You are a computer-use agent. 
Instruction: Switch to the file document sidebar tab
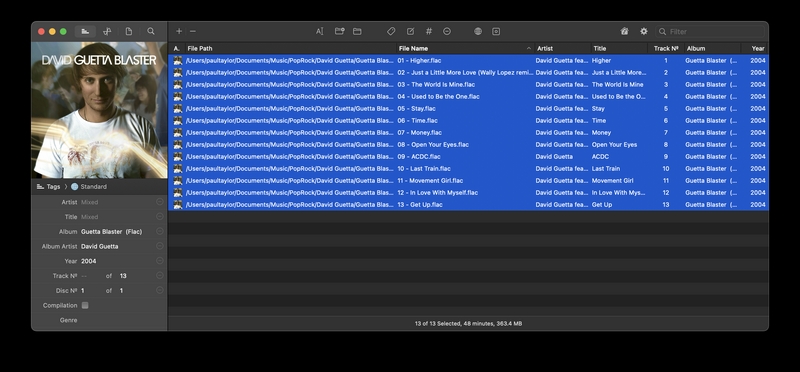(x=129, y=31)
